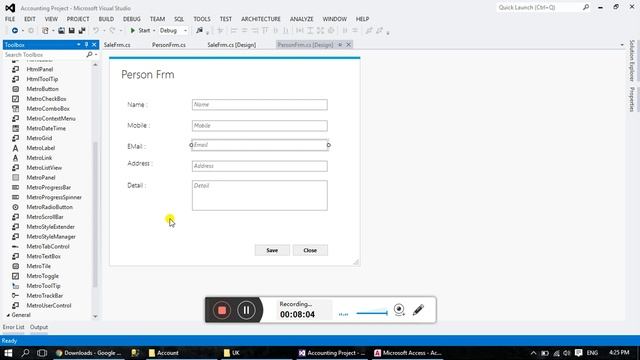Open the PROJECT menu
Image resolution: width=640 pixels, height=360 pixels.
pos(78,19)
